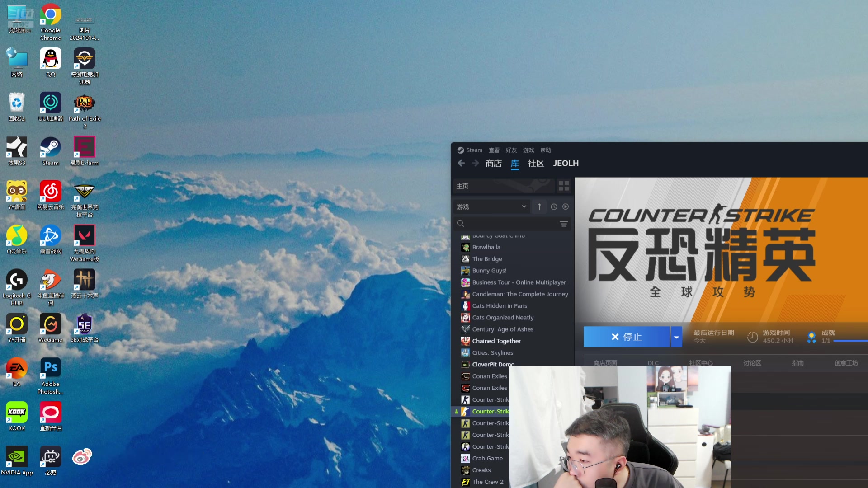
Task: Select Business Tour - Online Multiplayer entry
Action: pos(512,282)
